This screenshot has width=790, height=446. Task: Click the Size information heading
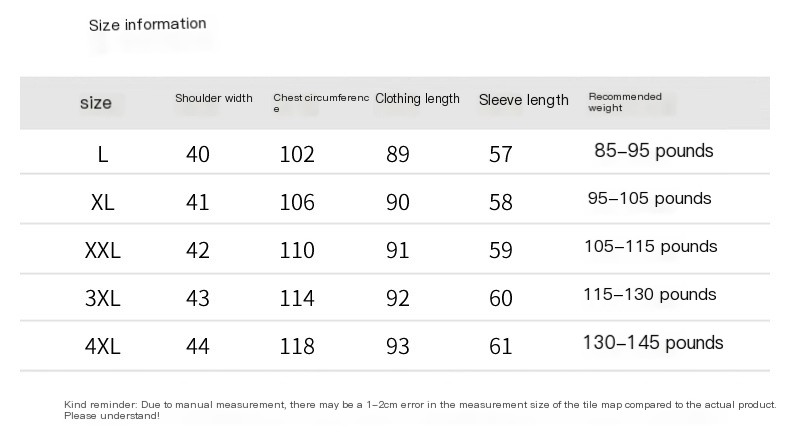click(x=147, y=24)
